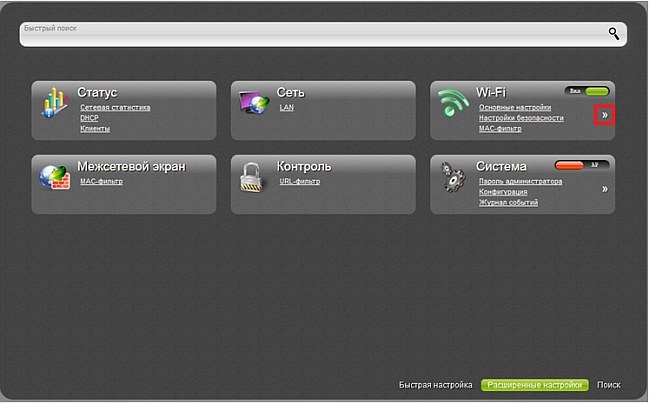Open Пароль администратора link
Screen dimensions: 650x404
coord(520,181)
